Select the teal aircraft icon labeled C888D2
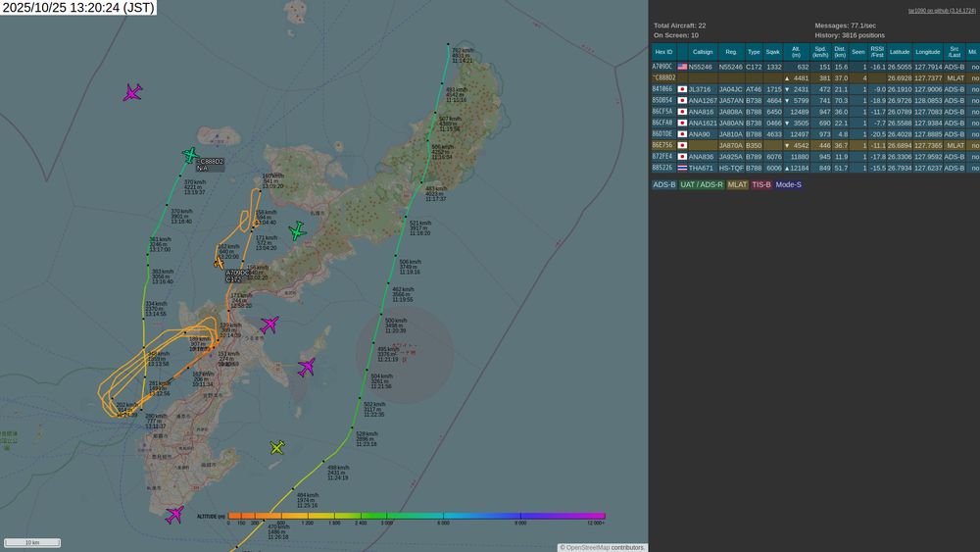Image resolution: width=980 pixels, height=552 pixels. coord(190,154)
